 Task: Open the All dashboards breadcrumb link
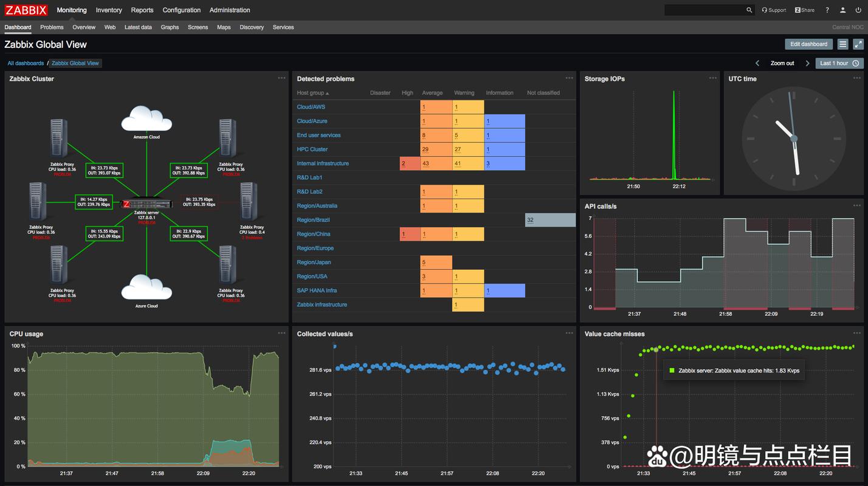(26, 63)
